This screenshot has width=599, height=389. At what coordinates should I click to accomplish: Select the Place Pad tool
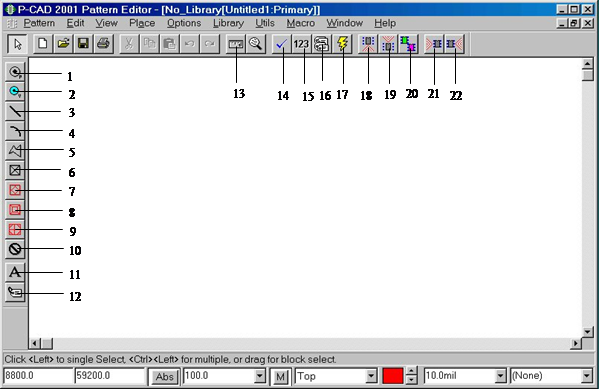(x=15, y=71)
